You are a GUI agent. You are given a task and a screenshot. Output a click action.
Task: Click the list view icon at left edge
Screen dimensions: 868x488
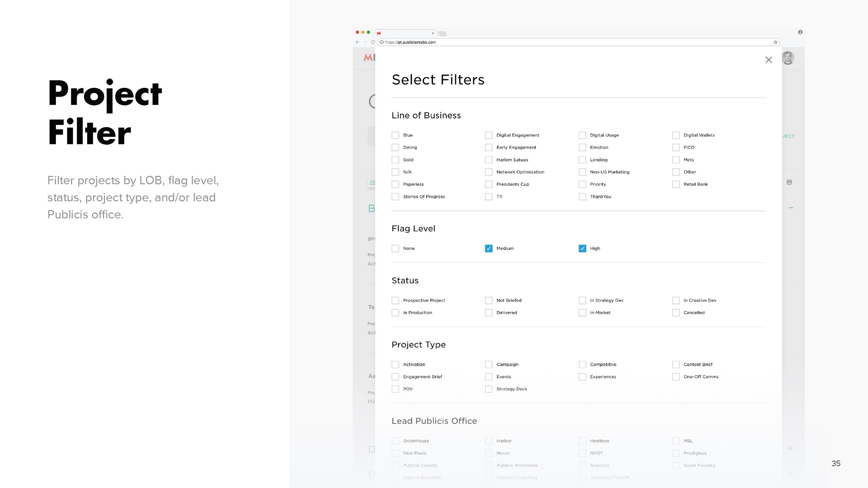(x=372, y=183)
